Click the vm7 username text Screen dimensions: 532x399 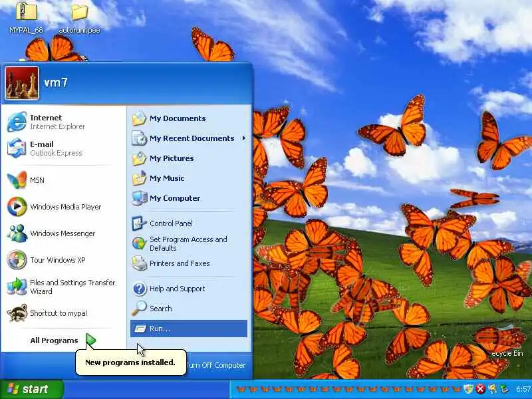coord(56,82)
